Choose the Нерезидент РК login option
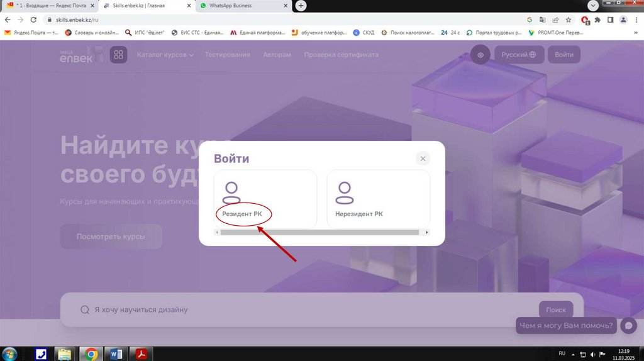This screenshot has width=644, height=361. [378, 199]
